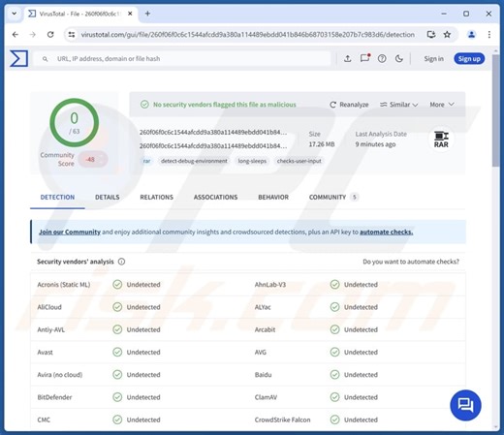This screenshot has width=504, height=435.
Task: Open the help question mark icon
Action: pos(382,58)
